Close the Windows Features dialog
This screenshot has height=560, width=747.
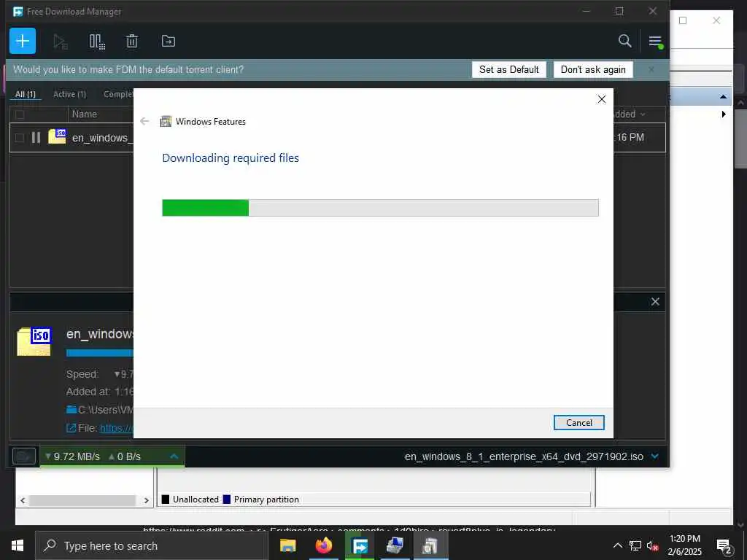tap(602, 99)
